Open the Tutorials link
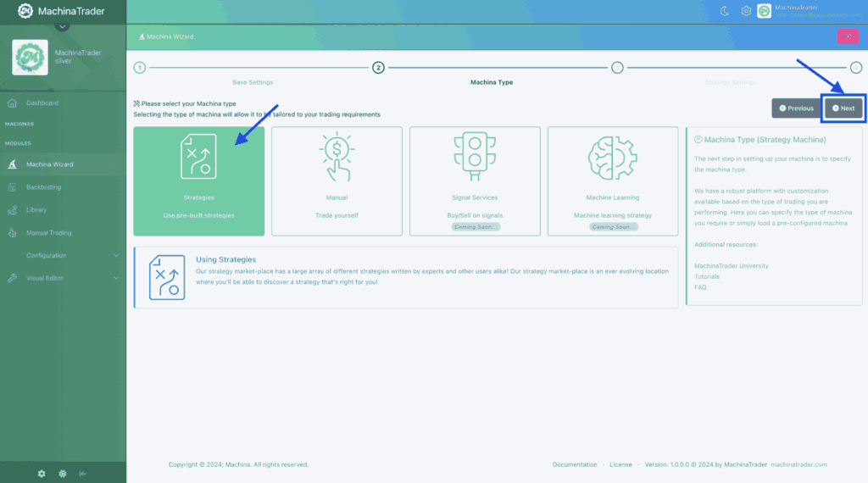 click(707, 276)
